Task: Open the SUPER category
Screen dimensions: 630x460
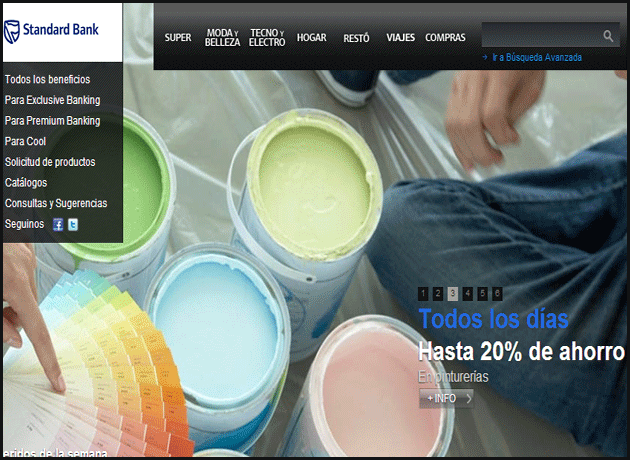Action: [x=178, y=38]
